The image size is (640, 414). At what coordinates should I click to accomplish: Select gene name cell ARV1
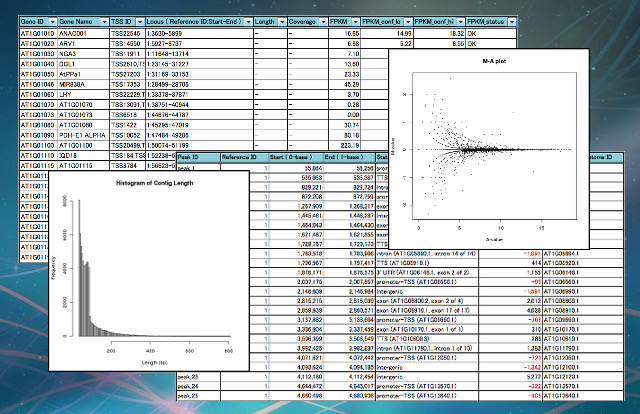[83, 44]
